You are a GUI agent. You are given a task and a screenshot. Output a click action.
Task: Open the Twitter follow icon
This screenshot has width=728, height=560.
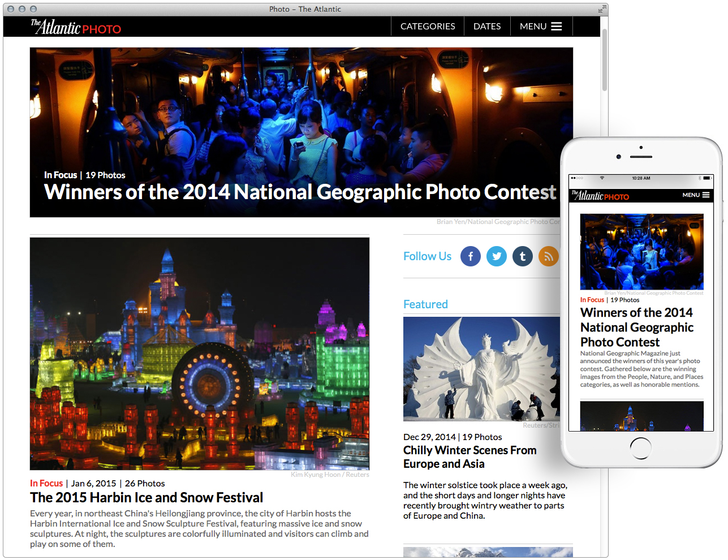(496, 256)
